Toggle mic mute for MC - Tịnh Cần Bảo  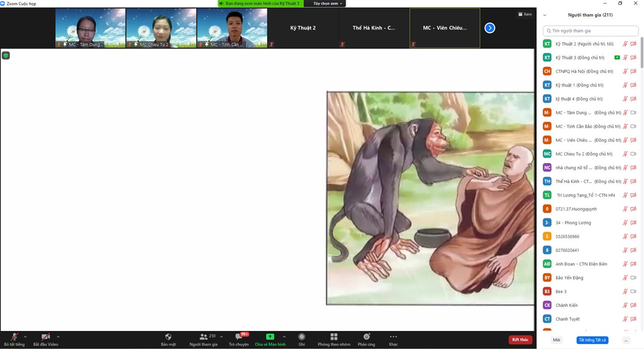[x=625, y=126]
